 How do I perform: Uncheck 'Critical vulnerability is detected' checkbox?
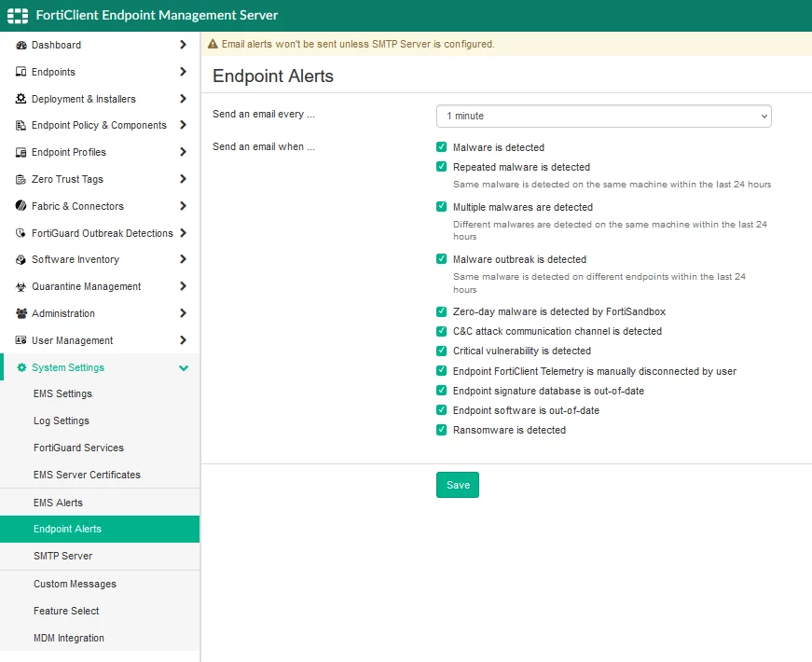441,351
